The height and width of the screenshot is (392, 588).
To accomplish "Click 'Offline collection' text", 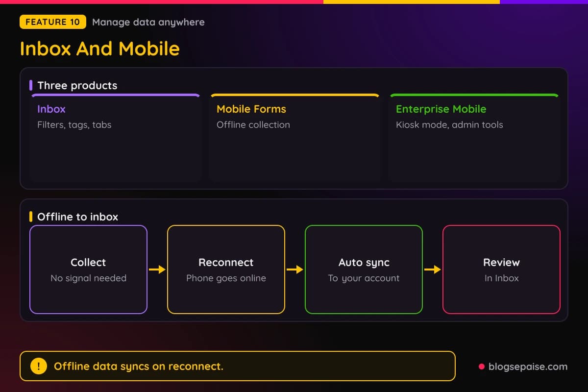I will pos(253,125).
